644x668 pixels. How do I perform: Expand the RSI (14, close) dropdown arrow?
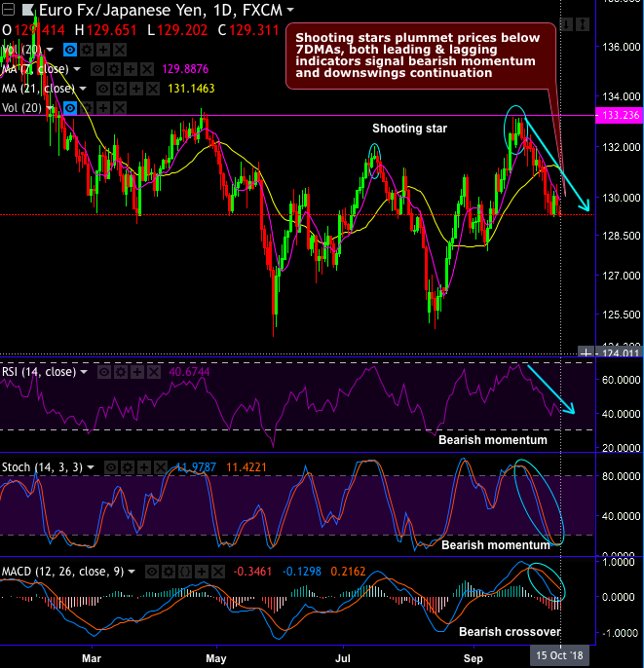[x=84, y=372]
